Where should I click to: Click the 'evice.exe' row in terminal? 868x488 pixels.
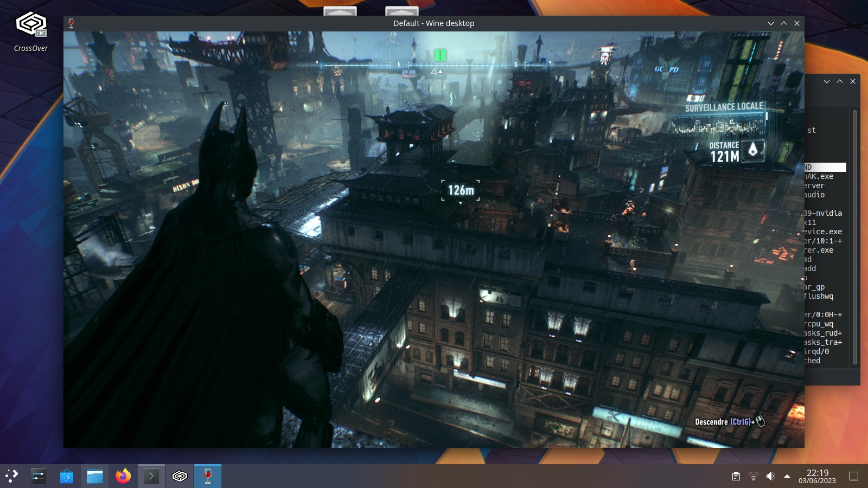coord(823,232)
